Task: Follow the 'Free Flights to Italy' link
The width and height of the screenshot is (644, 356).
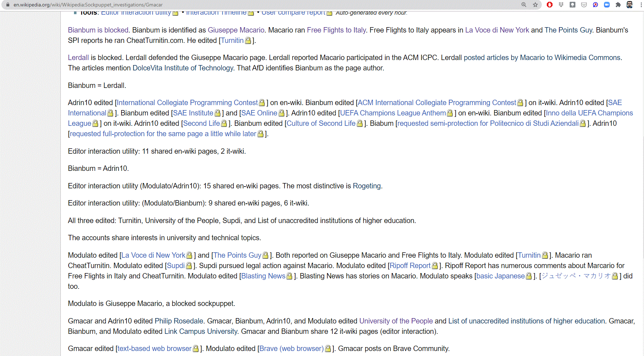Action: coord(336,30)
